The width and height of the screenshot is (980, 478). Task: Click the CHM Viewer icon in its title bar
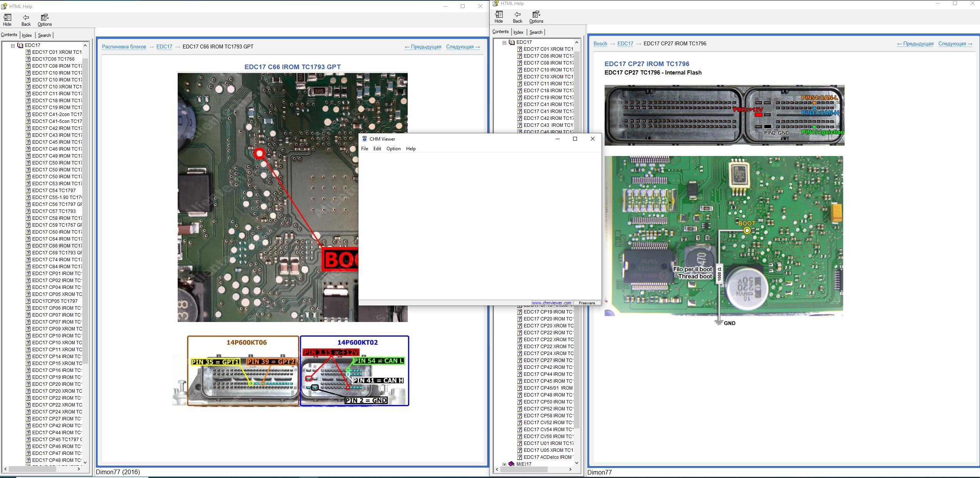coord(365,139)
